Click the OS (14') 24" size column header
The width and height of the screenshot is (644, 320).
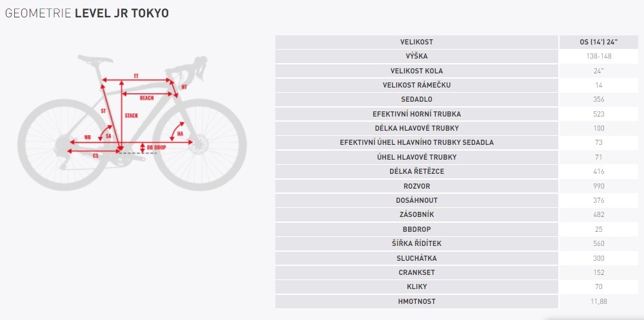599,42
